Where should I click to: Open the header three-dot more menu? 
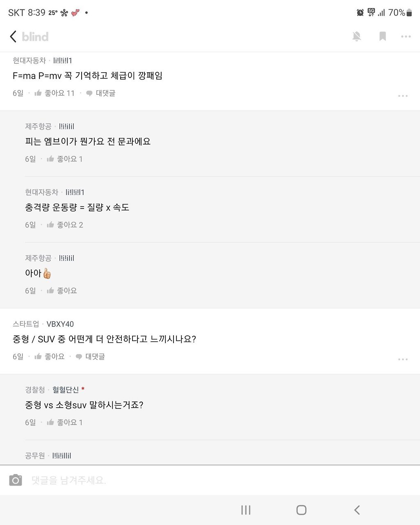pyautogui.click(x=406, y=37)
